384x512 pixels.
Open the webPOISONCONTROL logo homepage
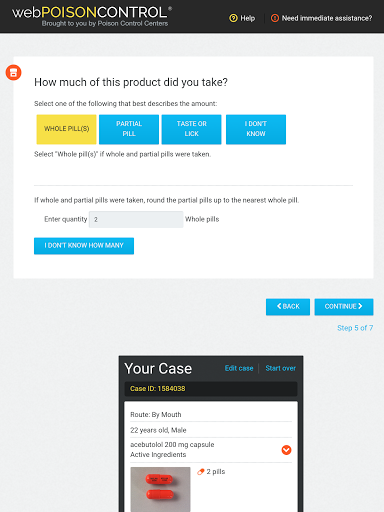point(92,16)
